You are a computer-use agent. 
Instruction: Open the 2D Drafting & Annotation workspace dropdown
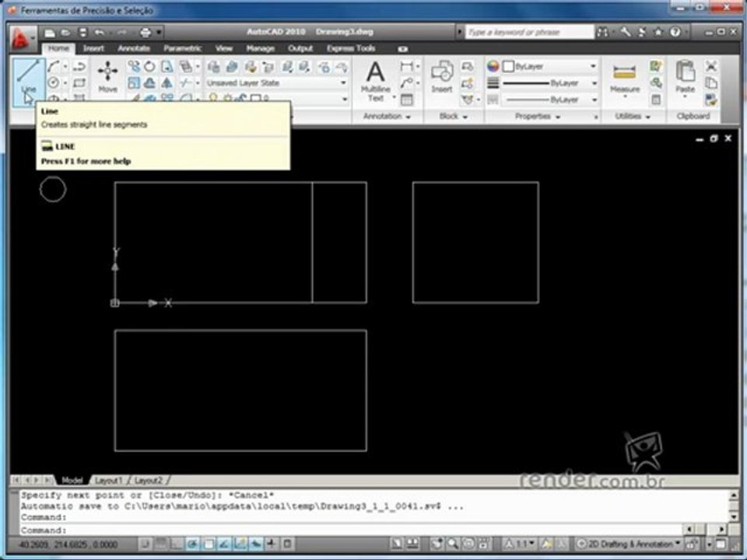click(x=629, y=544)
